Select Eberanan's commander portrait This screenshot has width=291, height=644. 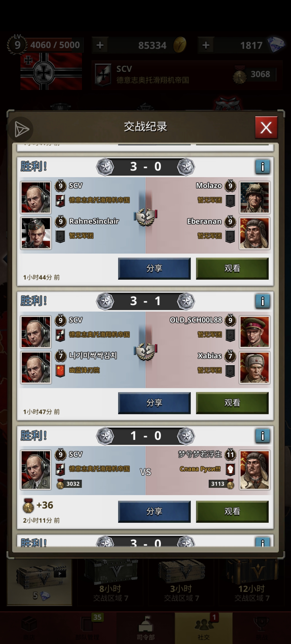(x=254, y=233)
